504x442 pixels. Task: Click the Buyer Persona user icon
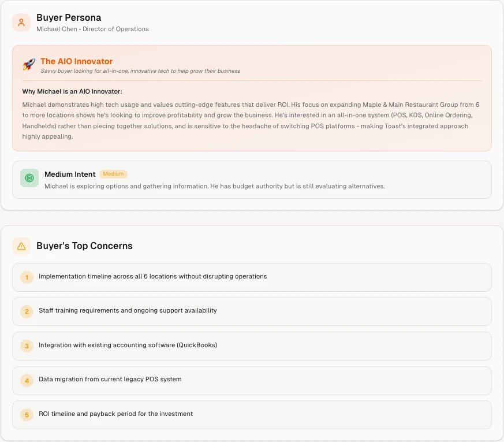pyautogui.click(x=21, y=23)
